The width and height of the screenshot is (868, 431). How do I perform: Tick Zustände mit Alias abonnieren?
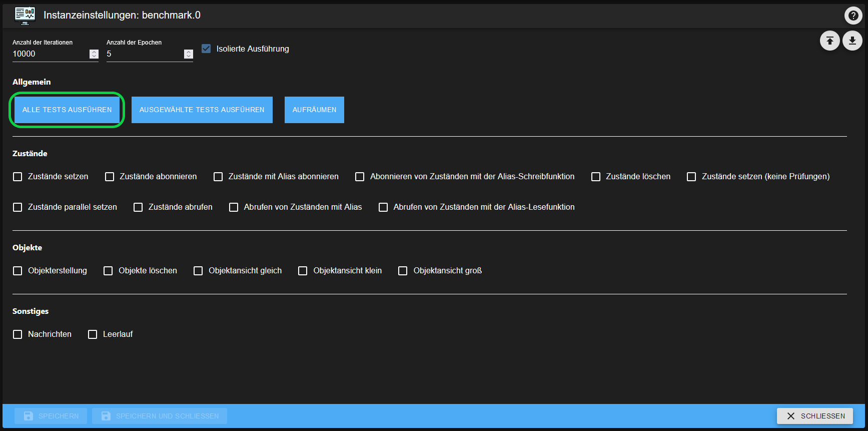(x=218, y=177)
